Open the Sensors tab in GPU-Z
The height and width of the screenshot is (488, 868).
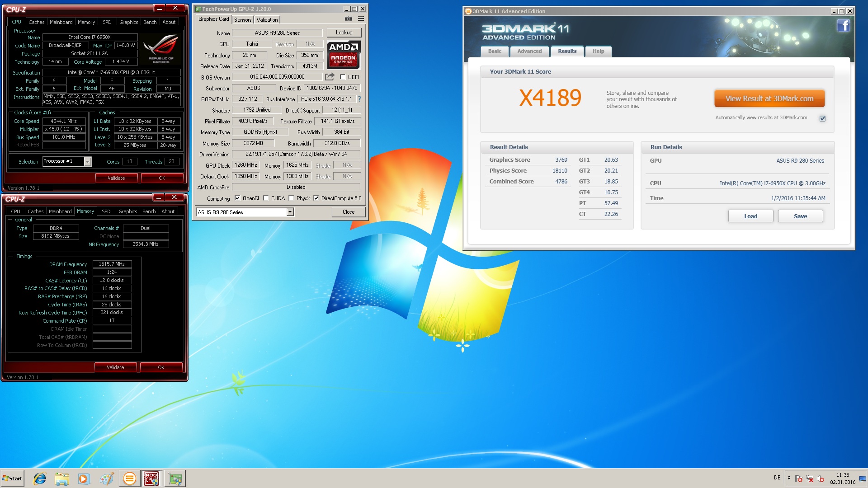(243, 20)
